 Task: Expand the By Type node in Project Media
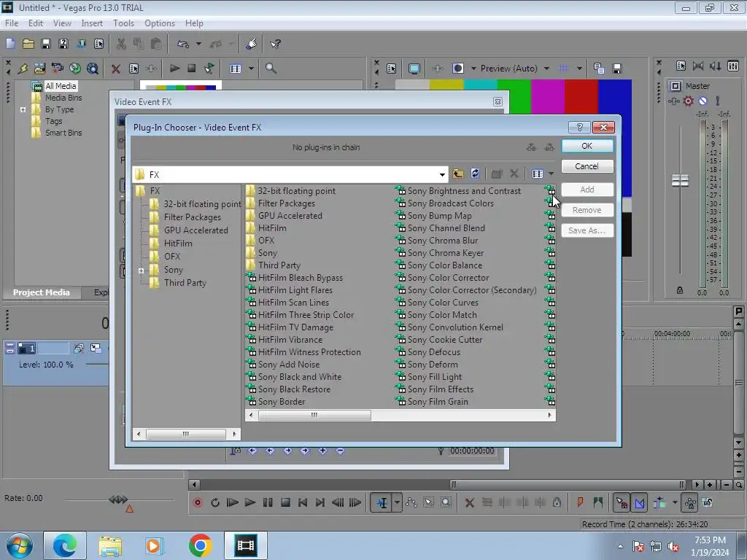23,109
